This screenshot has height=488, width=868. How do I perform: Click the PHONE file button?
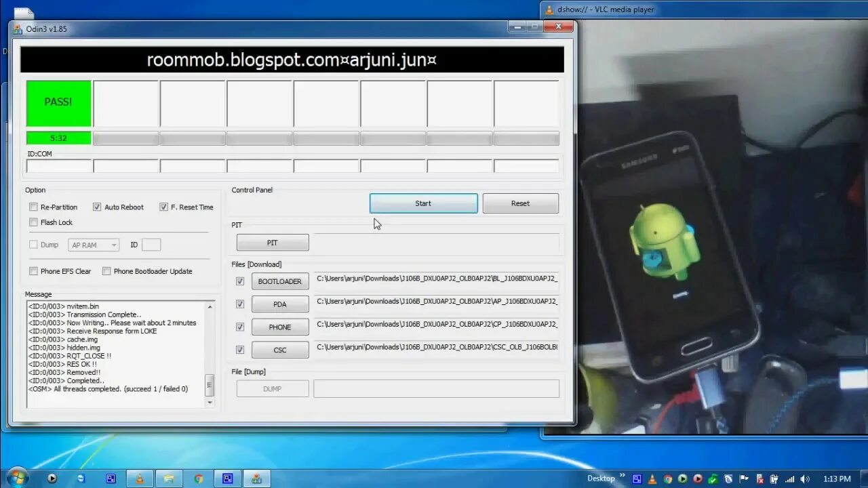click(x=279, y=327)
